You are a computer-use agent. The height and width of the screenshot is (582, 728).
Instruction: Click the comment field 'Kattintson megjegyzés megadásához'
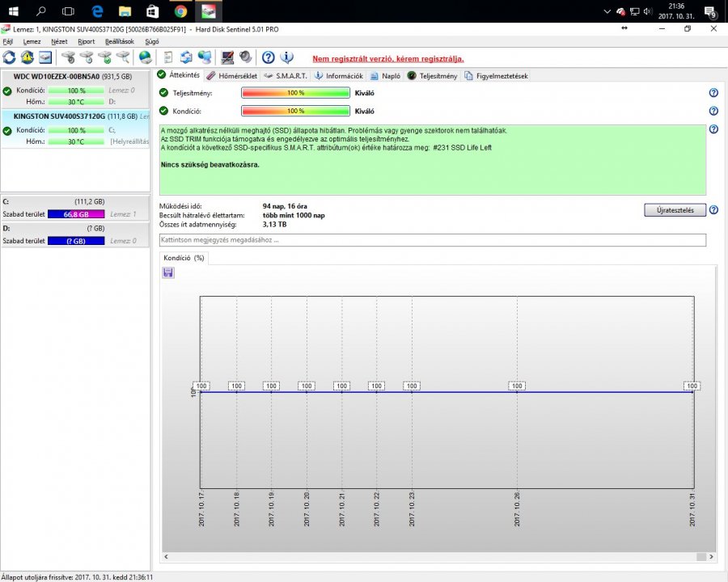click(433, 240)
